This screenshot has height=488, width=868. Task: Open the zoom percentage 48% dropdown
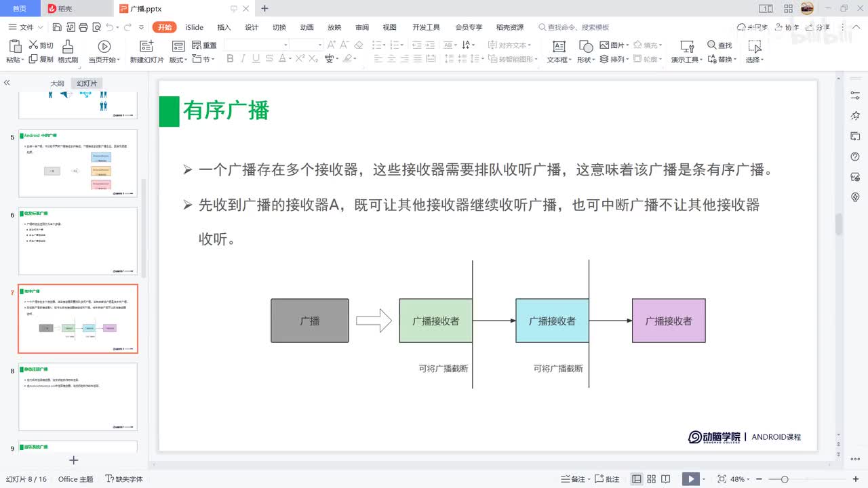[741, 479]
